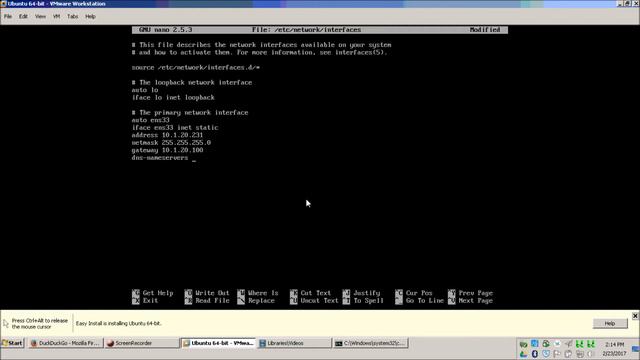Click the Bluetooth tray icon

(535, 354)
